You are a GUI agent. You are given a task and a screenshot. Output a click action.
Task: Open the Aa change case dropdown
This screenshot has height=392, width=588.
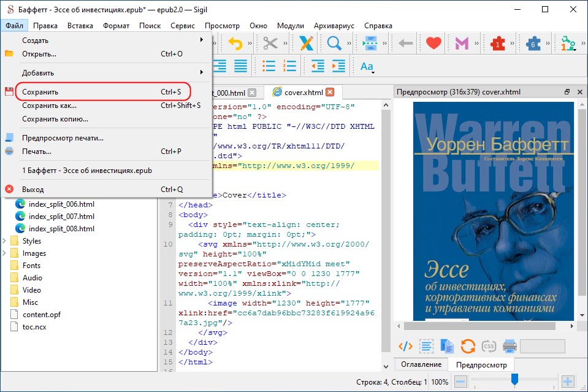(x=367, y=67)
